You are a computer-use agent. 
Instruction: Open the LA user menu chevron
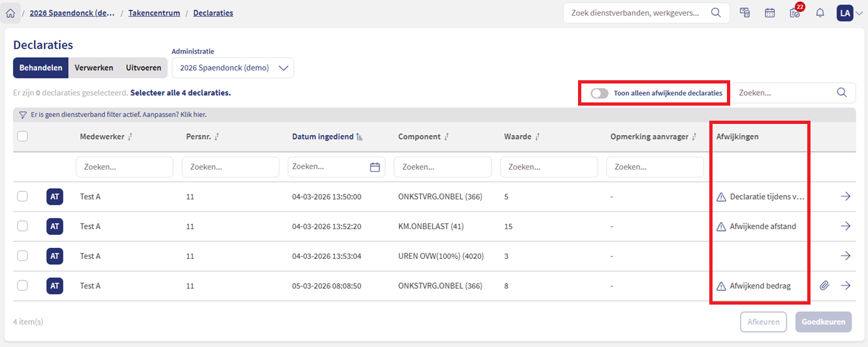point(859,13)
